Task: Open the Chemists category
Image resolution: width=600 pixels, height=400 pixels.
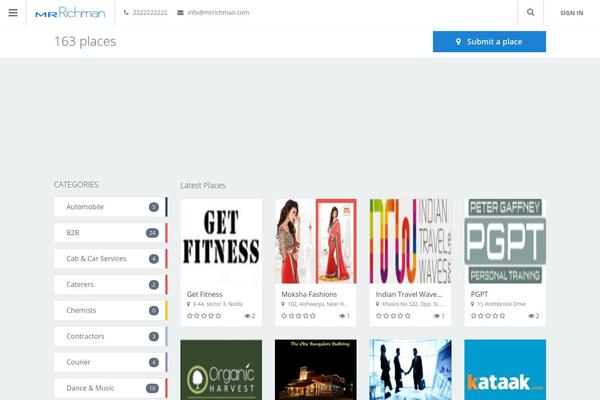Action: [111, 310]
